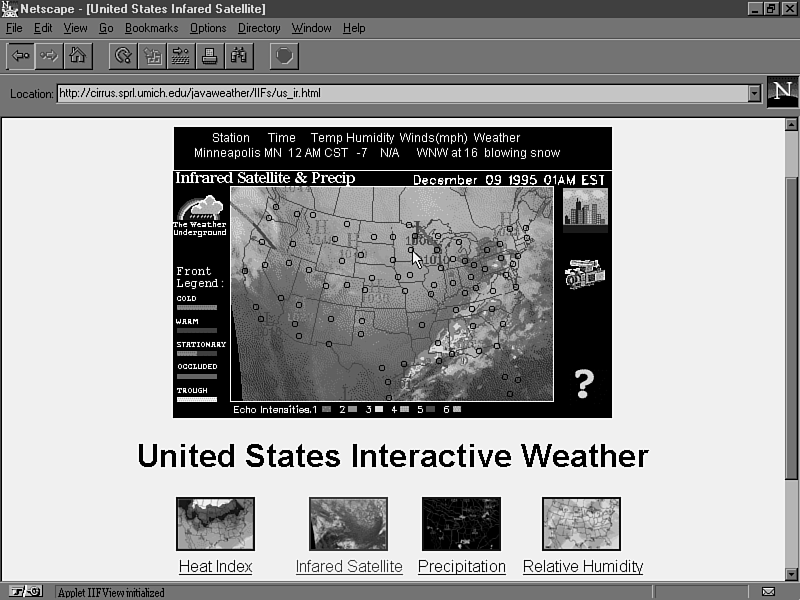Viewport: 800px width, 600px height.
Task: Expand the Location URL dropdown arrow
Action: coord(755,94)
